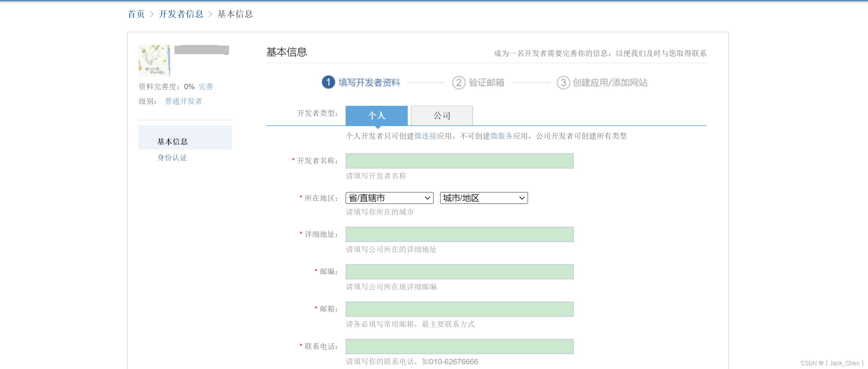Focus the 详细地址 input field
This screenshot has width=868, height=369.
(x=459, y=234)
